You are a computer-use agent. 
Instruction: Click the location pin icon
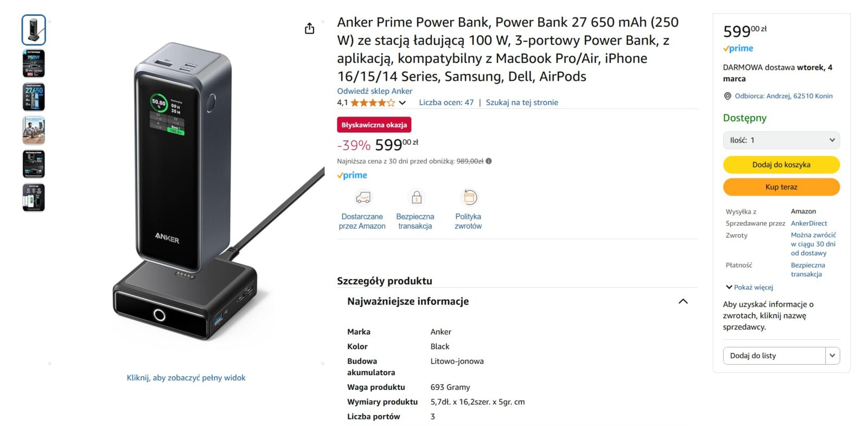click(727, 96)
